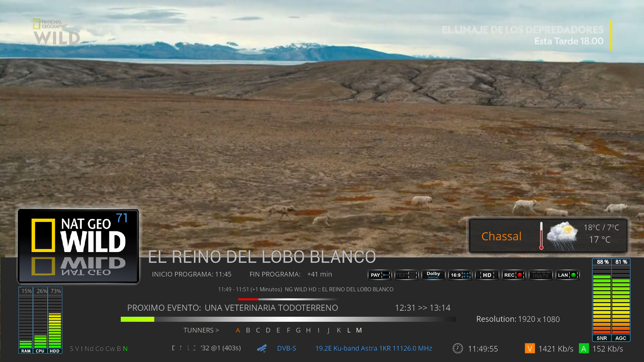Select tuner A indicator
This screenshot has height=362, width=644.
click(x=238, y=330)
